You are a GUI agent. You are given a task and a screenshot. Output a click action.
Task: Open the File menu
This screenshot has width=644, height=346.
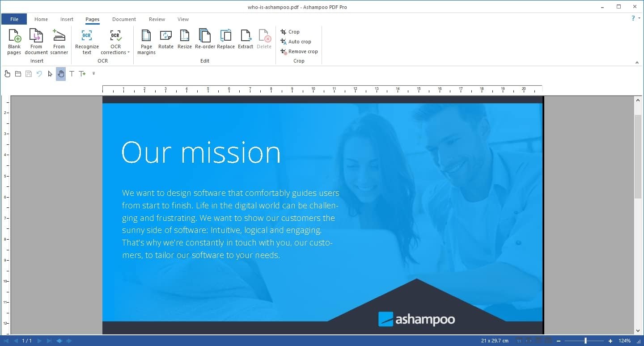14,19
